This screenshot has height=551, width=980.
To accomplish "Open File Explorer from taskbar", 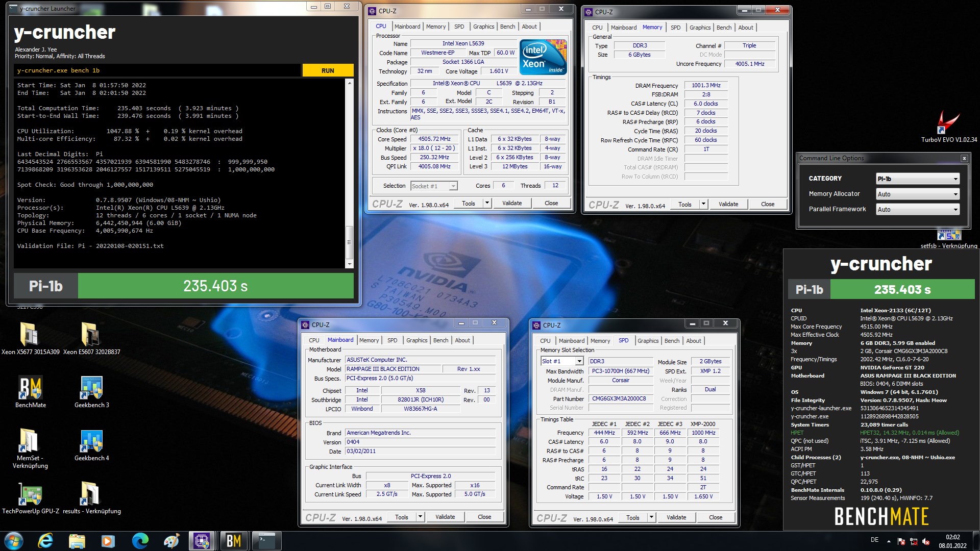I will (77, 541).
